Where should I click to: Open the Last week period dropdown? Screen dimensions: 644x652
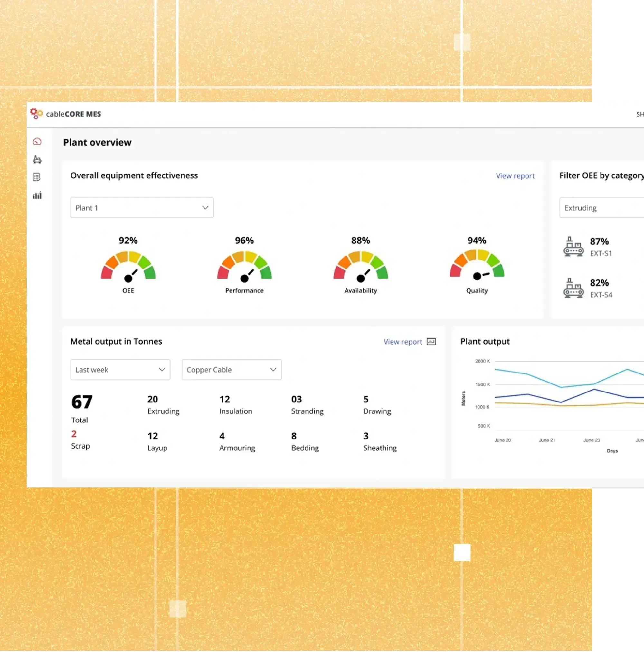(120, 370)
